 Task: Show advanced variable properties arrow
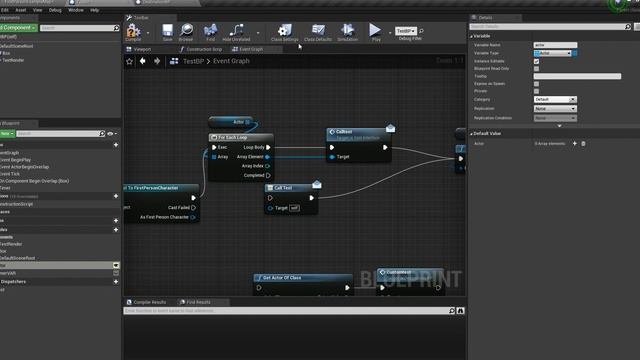pos(559,126)
